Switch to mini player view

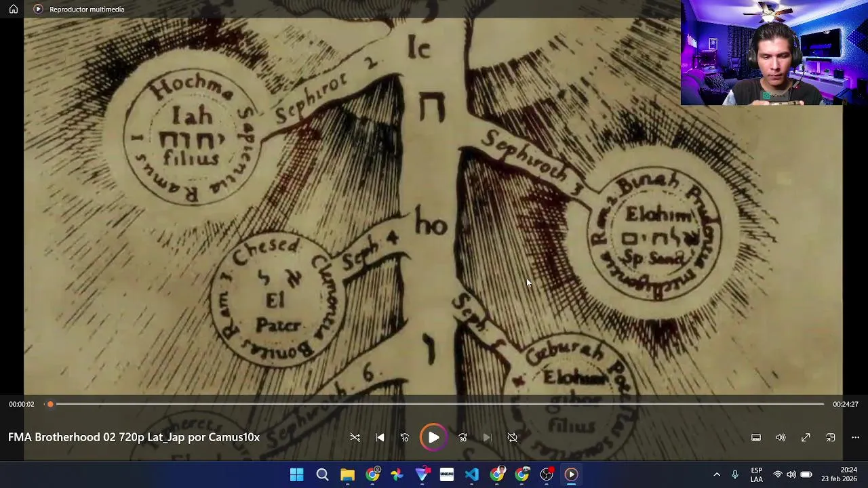831,438
